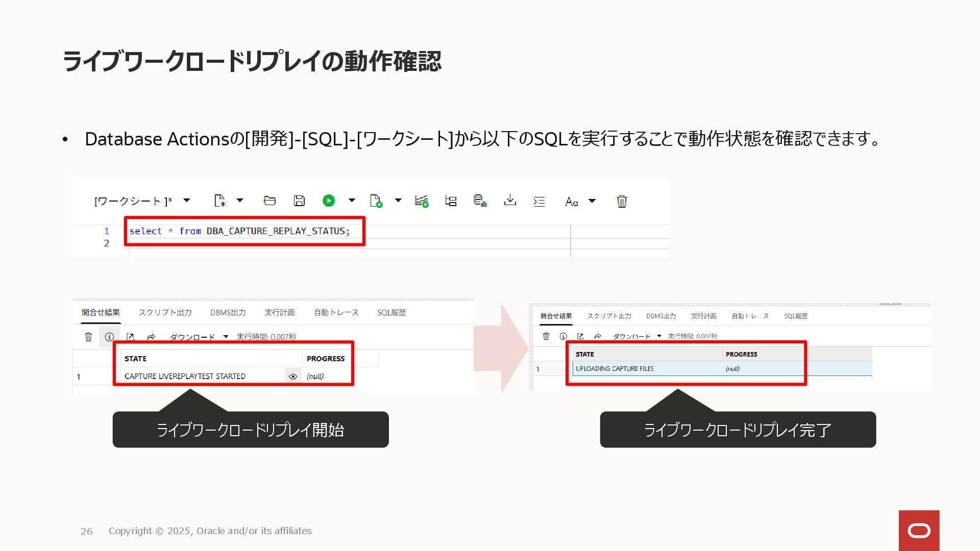The height and width of the screenshot is (551, 980).
Task: Switch to スクリプト出力 tab on left
Action: 165,312
